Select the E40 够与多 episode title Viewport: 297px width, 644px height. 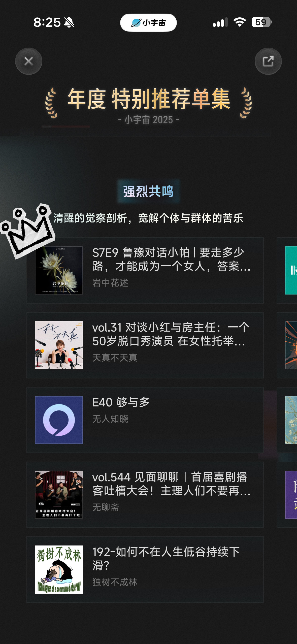(x=121, y=402)
